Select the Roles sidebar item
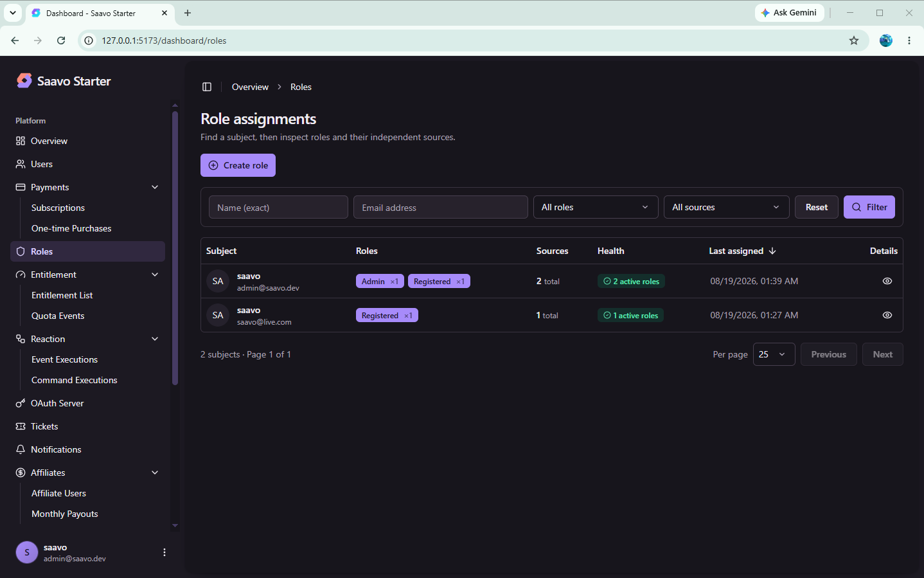 (x=88, y=251)
